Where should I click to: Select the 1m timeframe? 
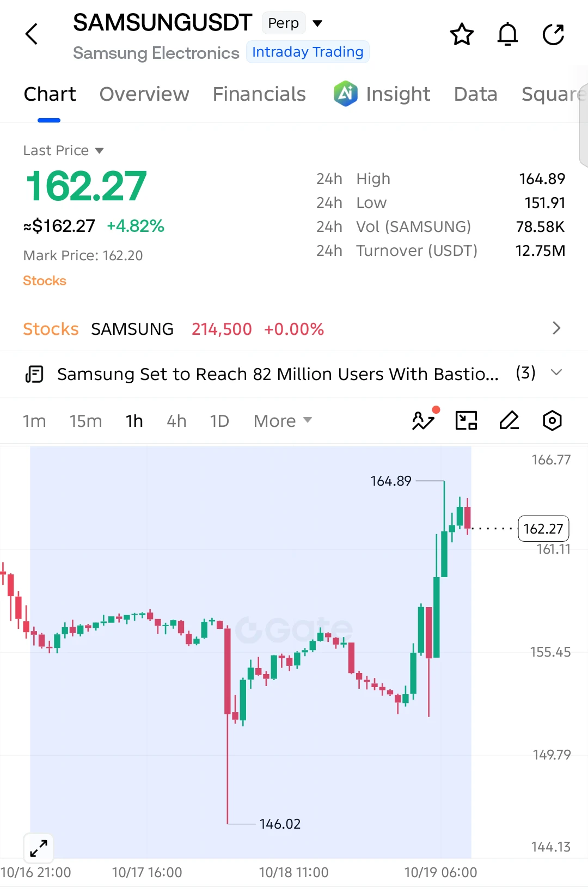(34, 421)
